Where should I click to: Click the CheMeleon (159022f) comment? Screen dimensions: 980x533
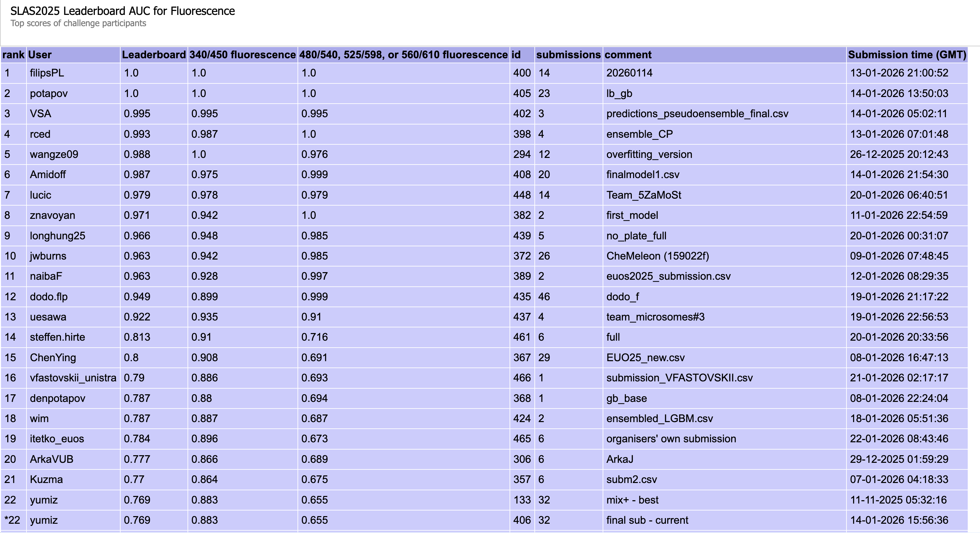tap(657, 256)
